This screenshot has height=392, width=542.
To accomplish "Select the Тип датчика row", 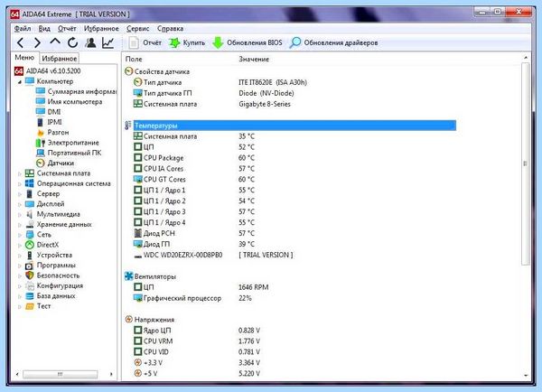I will [220, 82].
